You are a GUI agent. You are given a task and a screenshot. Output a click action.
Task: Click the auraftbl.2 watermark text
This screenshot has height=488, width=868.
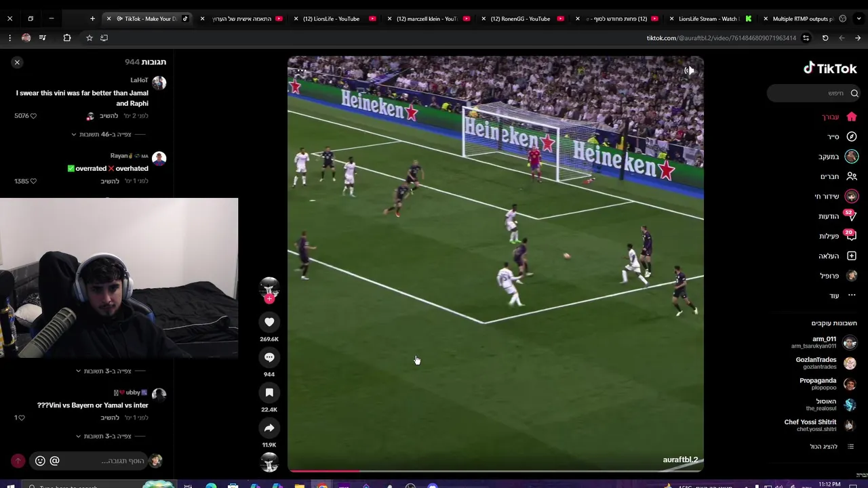[x=680, y=460]
